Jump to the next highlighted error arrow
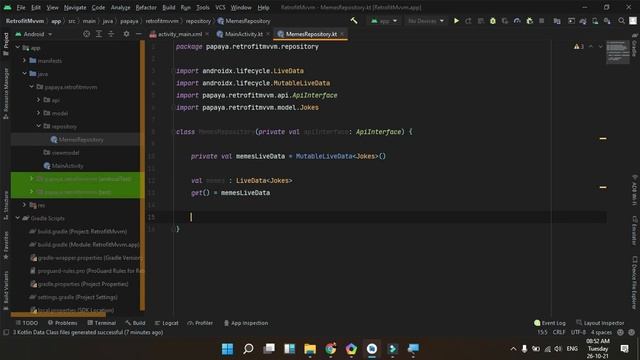The width and height of the screenshot is (640, 360). [x=600, y=47]
